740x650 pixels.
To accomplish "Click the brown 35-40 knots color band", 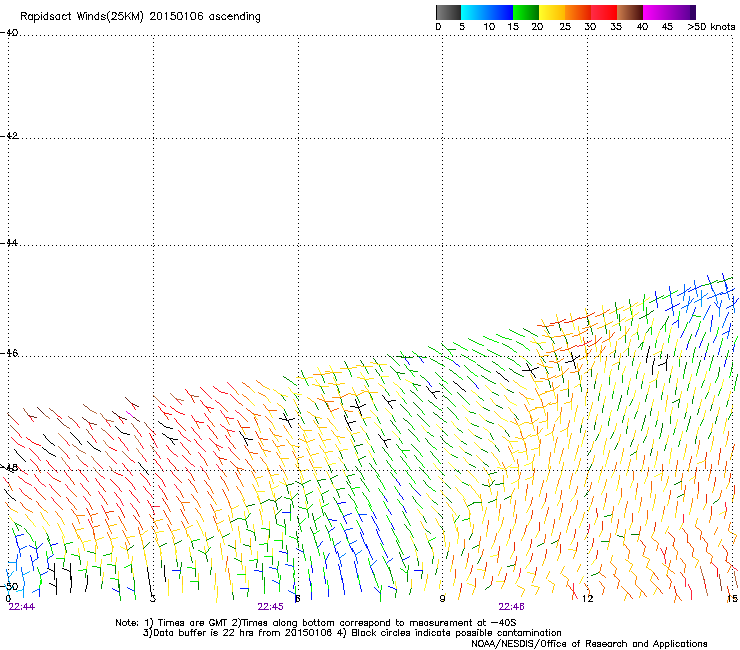I will [x=630, y=12].
